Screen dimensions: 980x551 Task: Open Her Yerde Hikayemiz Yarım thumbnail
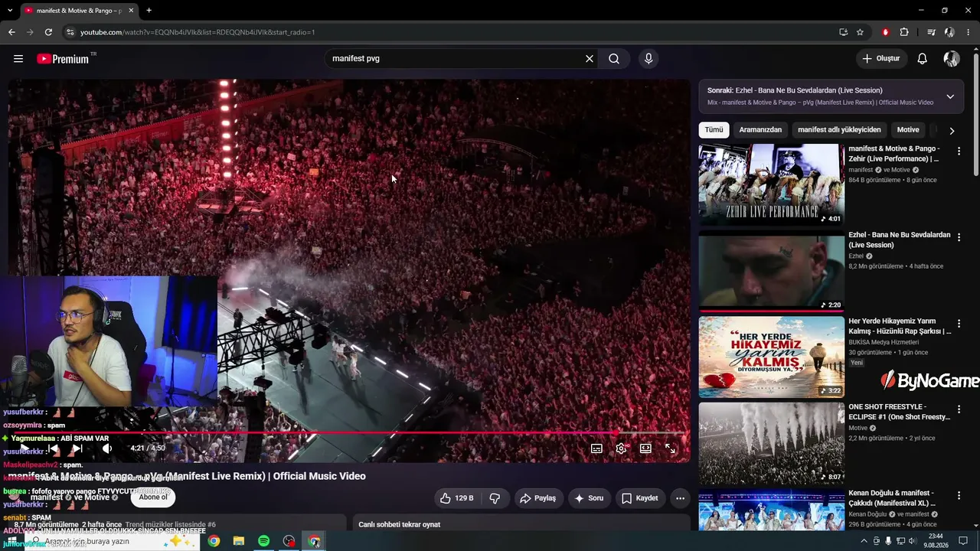[772, 357]
